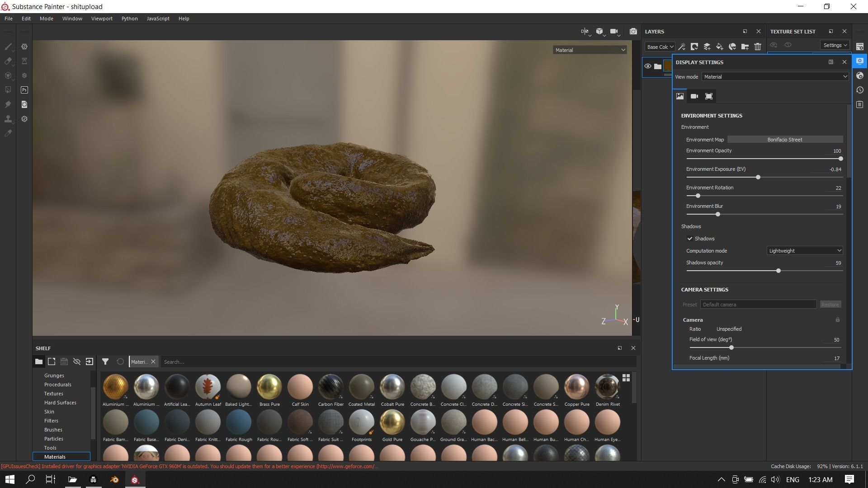Toggle shelf grid thumbnail size icon
Screen dimensions: 868x488
pos(626,378)
